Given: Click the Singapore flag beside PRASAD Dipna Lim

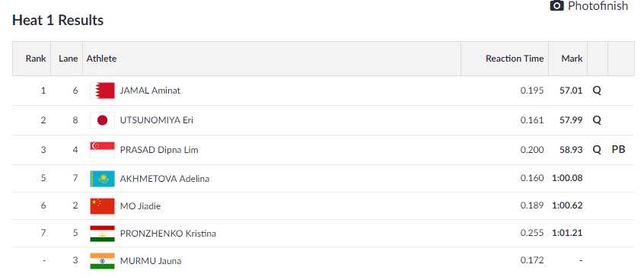Looking at the screenshot, I should pyautogui.click(x=102, y=150).
